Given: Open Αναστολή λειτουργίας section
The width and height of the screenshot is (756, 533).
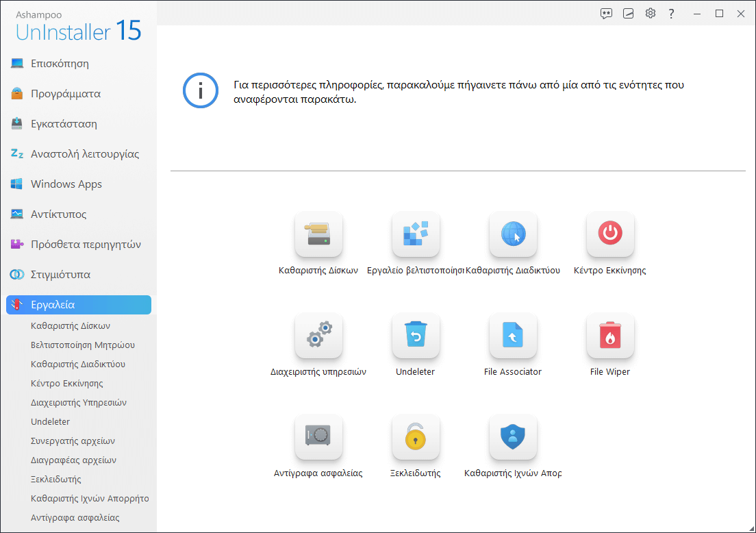Looking at the screenshot, I should [x=79, y=154].
